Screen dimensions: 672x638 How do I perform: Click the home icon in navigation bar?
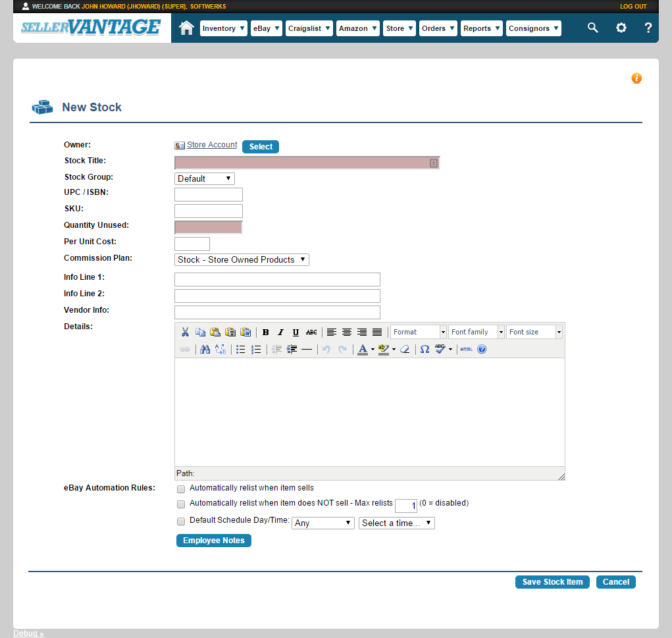187,28
